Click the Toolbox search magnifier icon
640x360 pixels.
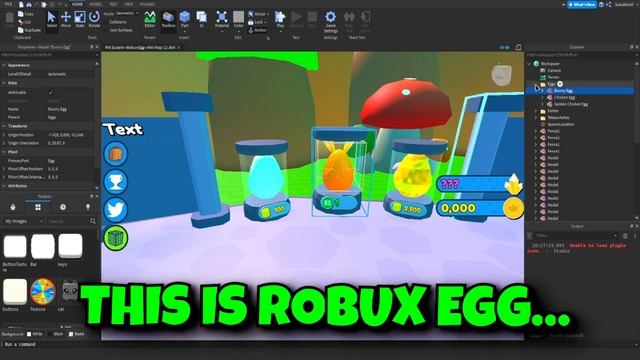pos(93,221)
